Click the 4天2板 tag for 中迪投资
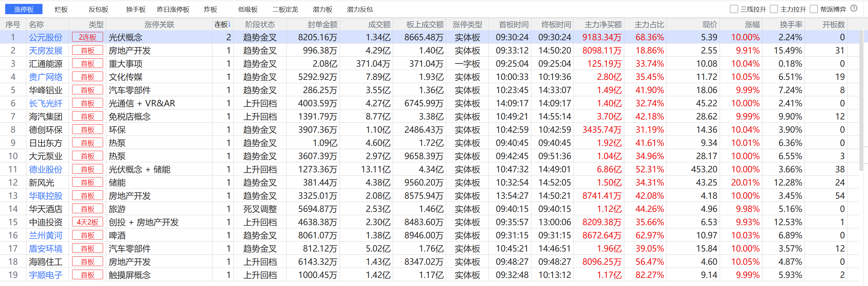868x286 pixels. [88, 222]
